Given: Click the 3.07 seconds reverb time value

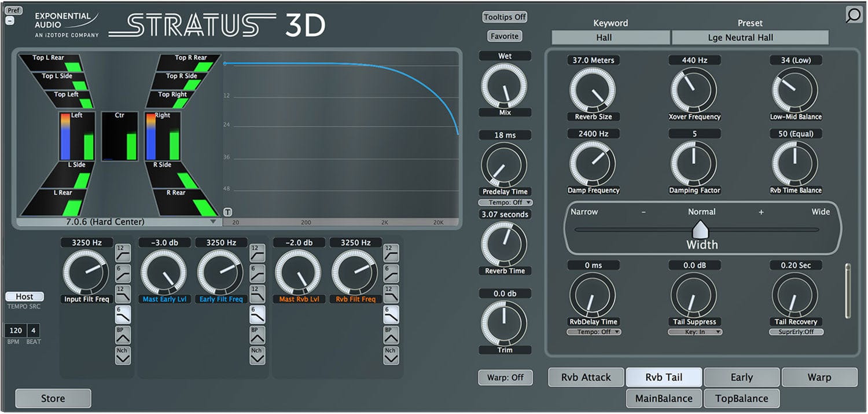Looking at the screenshot, I should [505, 214].
